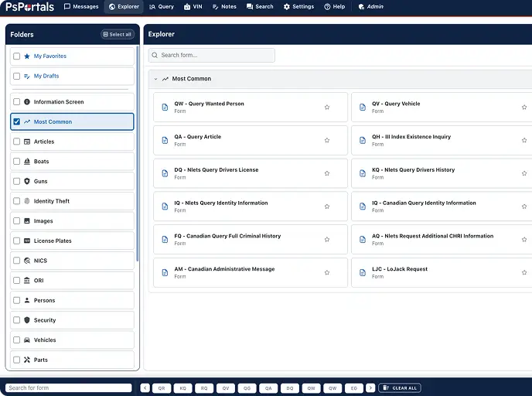Collapse the Most Common section chevron

point(155,79)
